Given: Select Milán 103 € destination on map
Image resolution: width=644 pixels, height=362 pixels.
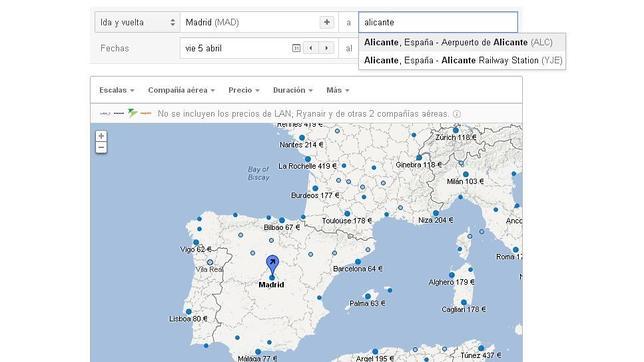Looking at the screenshot, I should [x=465, y=181].
